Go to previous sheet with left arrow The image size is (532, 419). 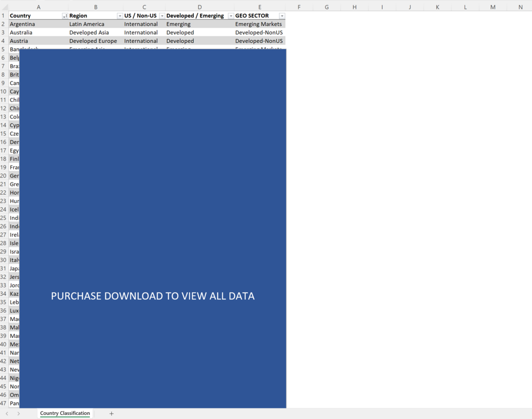[x=7, y=414]
